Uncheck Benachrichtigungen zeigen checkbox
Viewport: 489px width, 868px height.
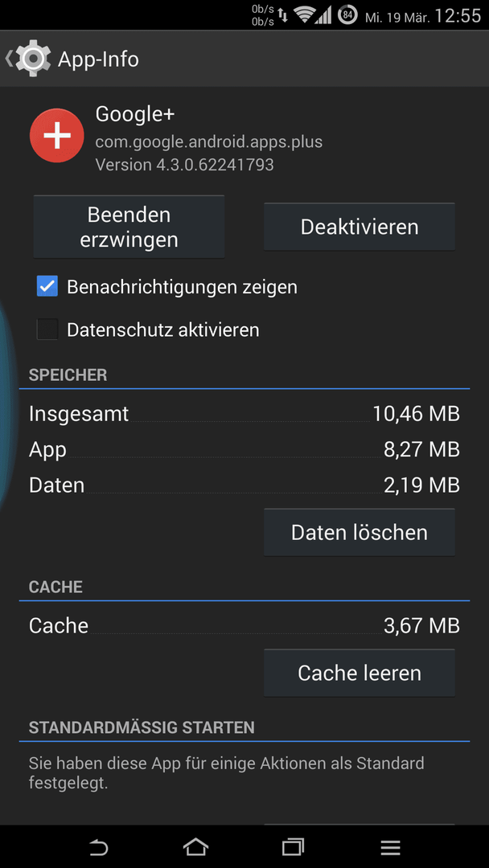pos(47,287)
